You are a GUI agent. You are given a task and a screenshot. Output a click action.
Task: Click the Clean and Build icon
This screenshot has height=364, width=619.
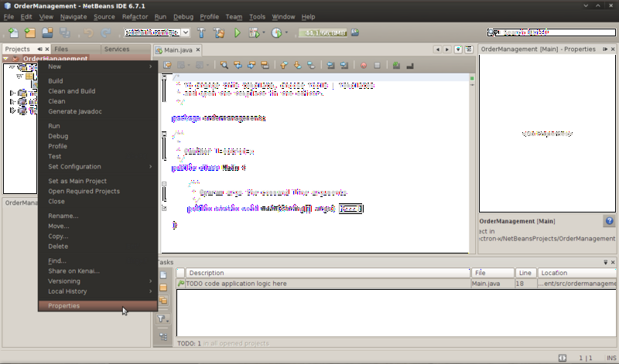(218, 32)
